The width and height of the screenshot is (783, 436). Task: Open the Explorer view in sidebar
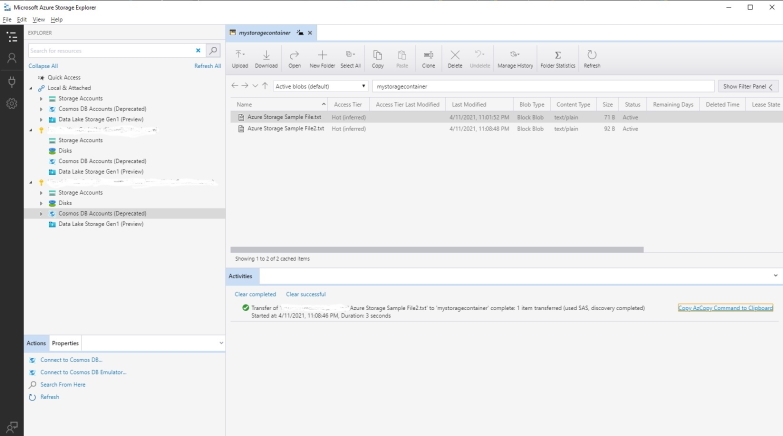click(11, 37)
